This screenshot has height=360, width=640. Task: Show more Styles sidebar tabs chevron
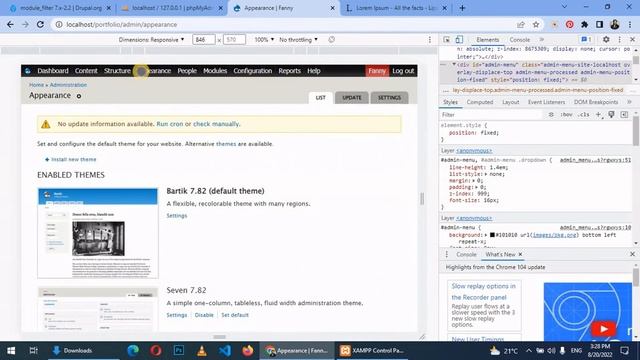pyautogui.click(x=629, y=102)
